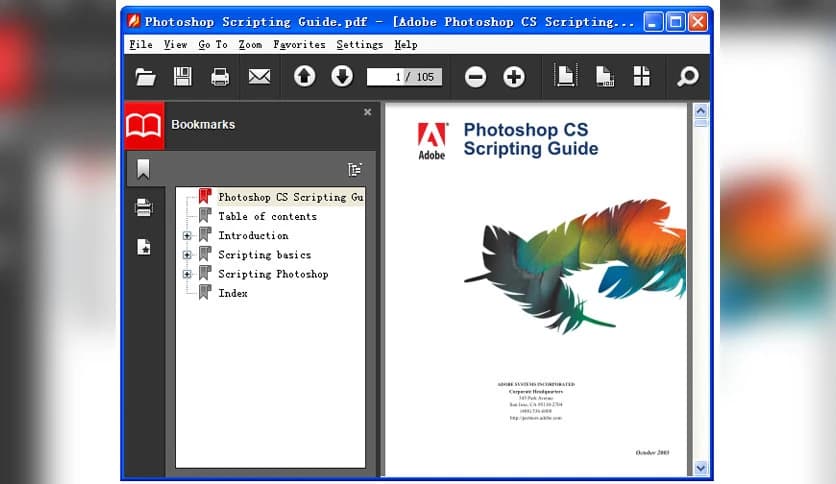836x484 pixels.
Task: Select the Scripting basics bookmark
Action: point(264,255)
